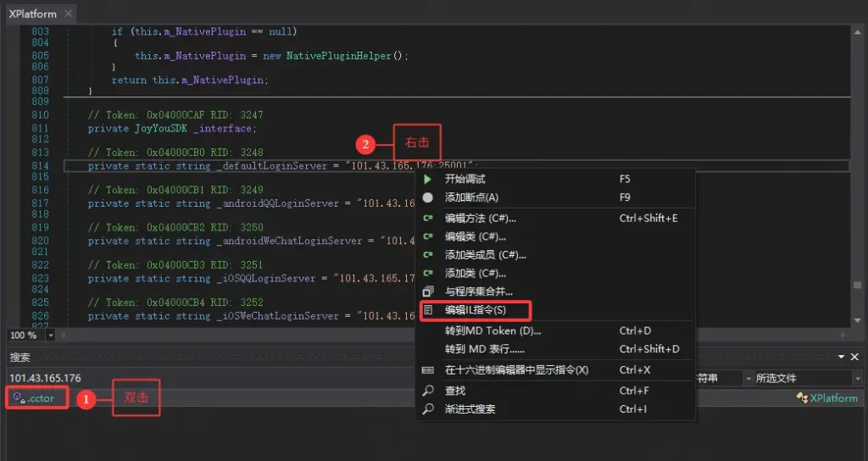The width and height of the screenshot is (868, 461).
Task: Click _defaultLoginServer in line 814
Action: click(272, 166)
